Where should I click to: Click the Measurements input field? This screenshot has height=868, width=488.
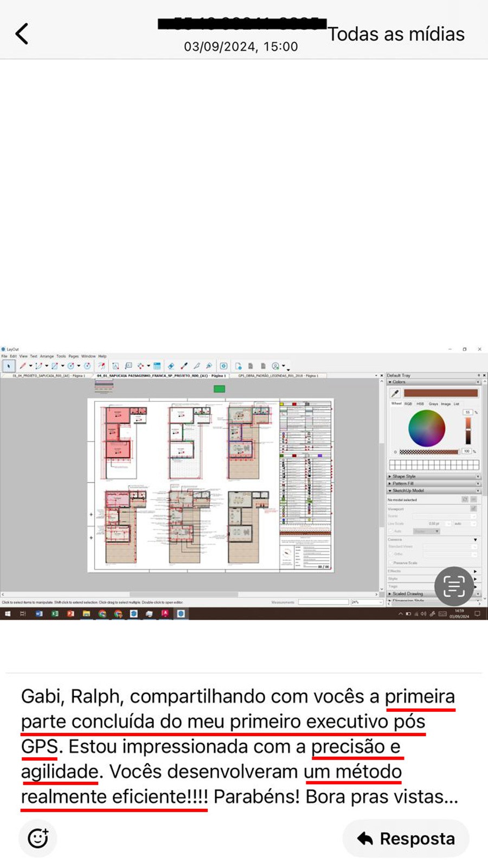tap(323, 602)
